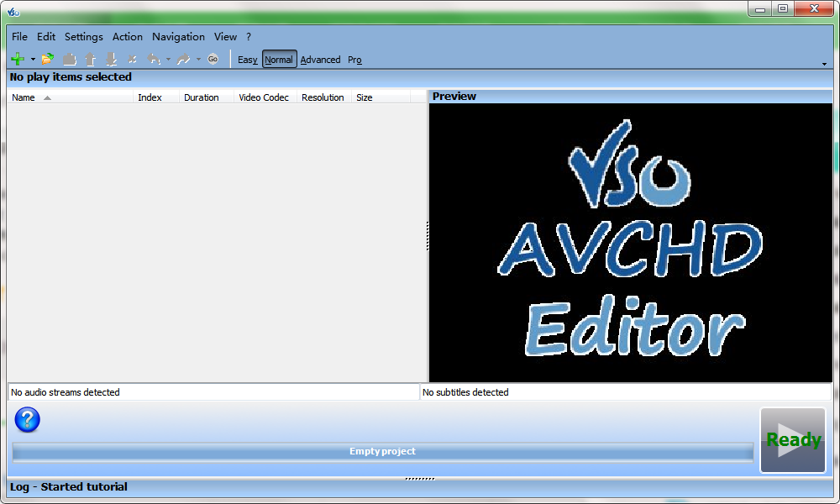Restore down the window
The height and width of the screenshot is (504, 840).
[783, 8]
